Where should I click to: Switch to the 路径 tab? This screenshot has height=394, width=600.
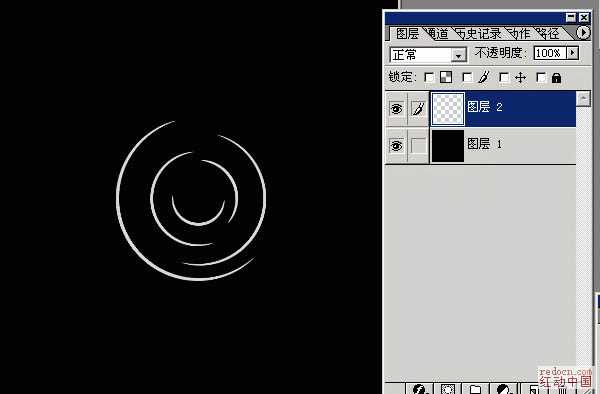click(x=548, y=34)
